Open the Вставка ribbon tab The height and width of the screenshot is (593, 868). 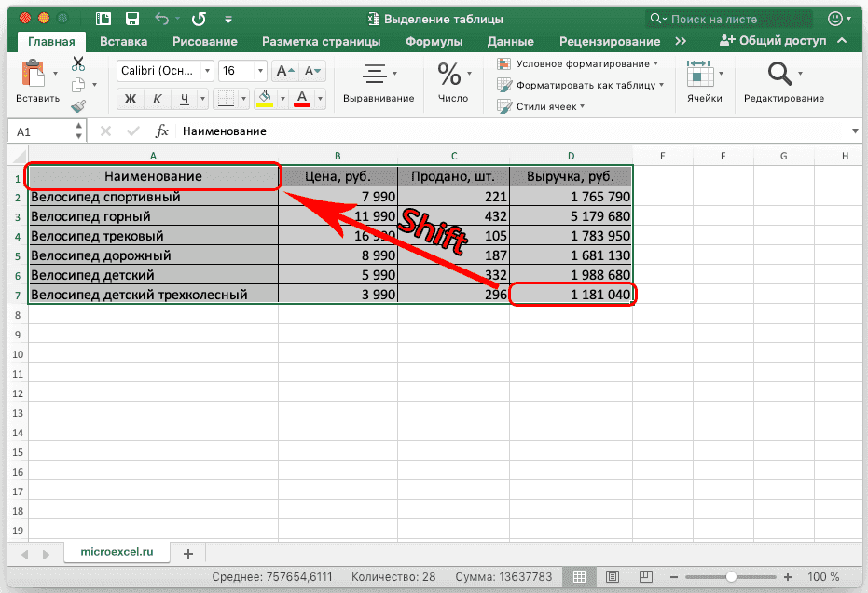pyautogui.click(x=123, y=41)
